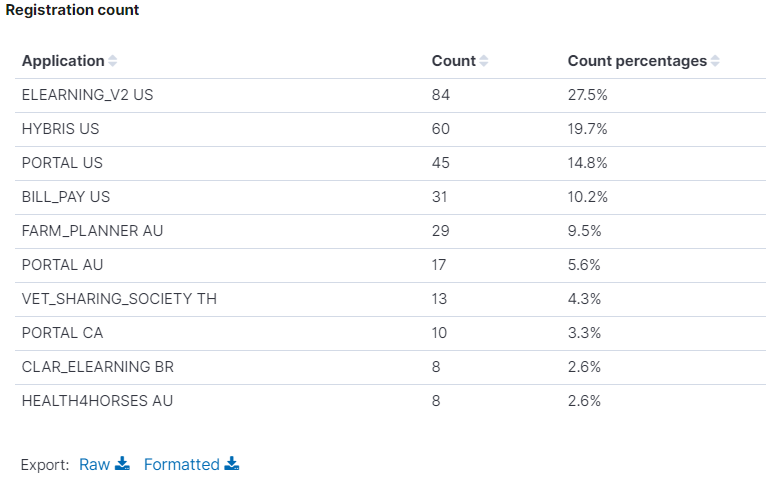Click the Formatted export download icon

[x=232, y=463]
